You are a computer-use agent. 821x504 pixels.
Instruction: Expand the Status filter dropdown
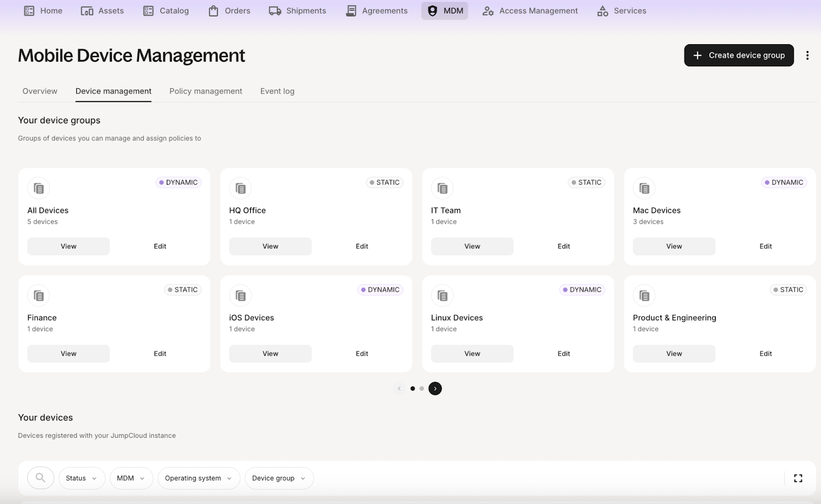pos(82,478)
